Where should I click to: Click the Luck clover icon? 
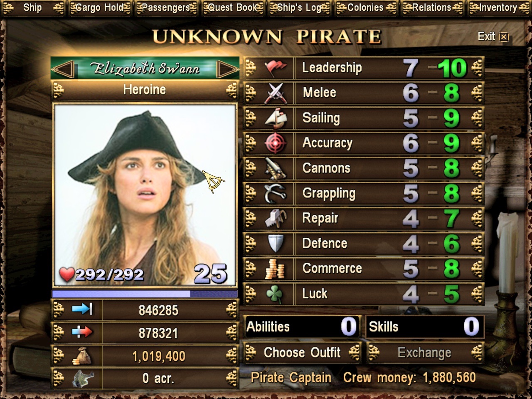point(275,294)
